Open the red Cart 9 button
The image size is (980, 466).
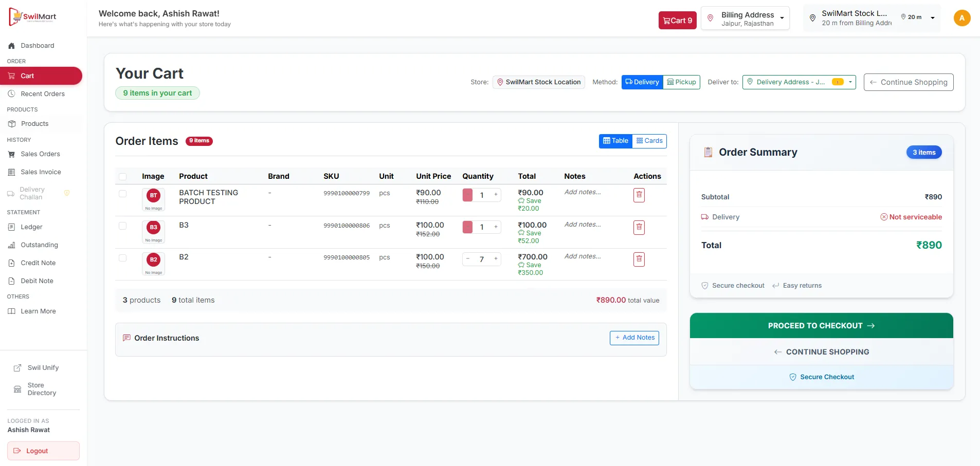click(677, 21)
